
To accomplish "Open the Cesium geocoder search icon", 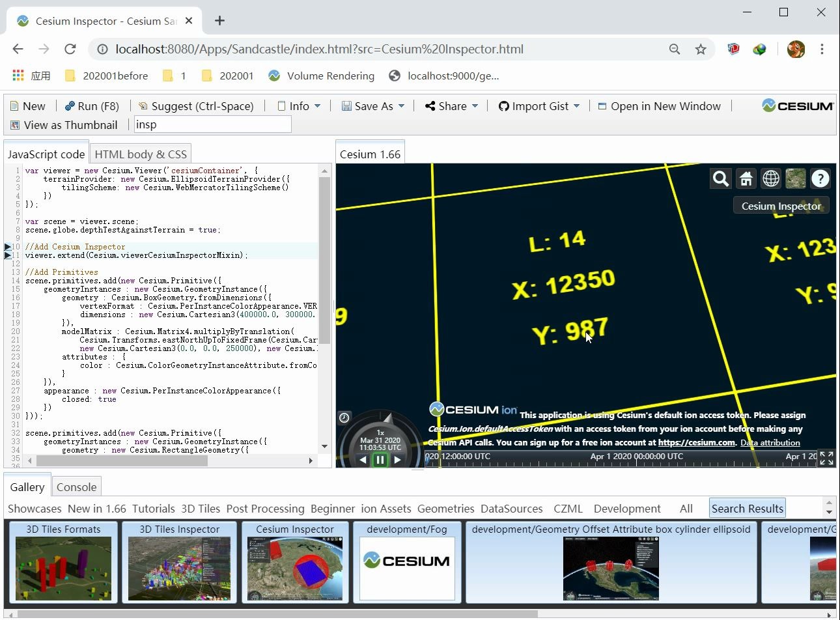I will [721, 178].
